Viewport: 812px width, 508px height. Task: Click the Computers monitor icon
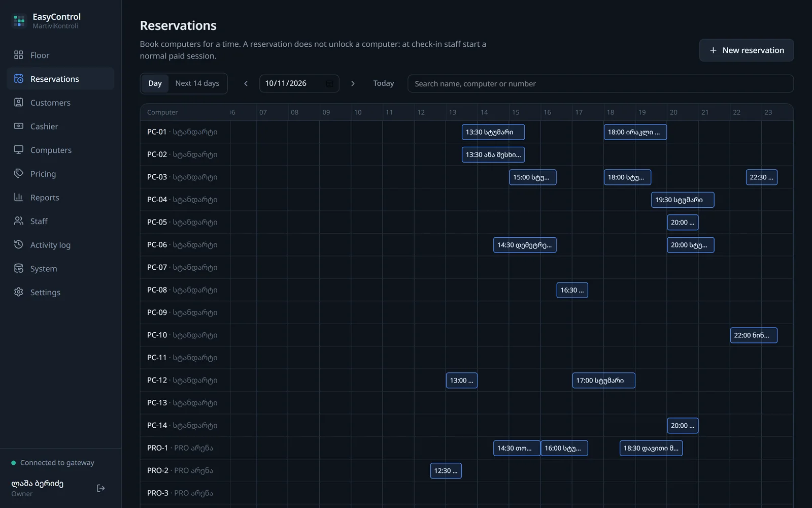[x=19, y=150]
